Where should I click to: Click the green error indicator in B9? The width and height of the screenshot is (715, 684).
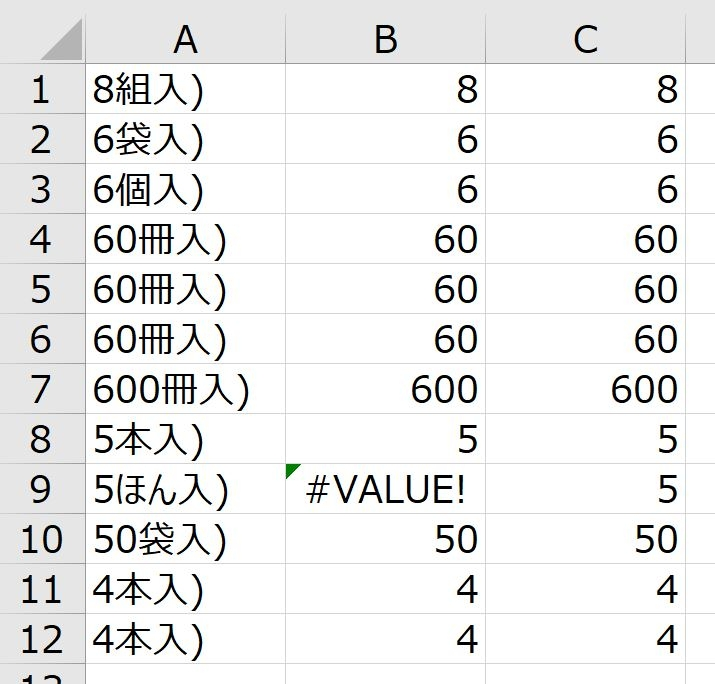tap(292, 471)
